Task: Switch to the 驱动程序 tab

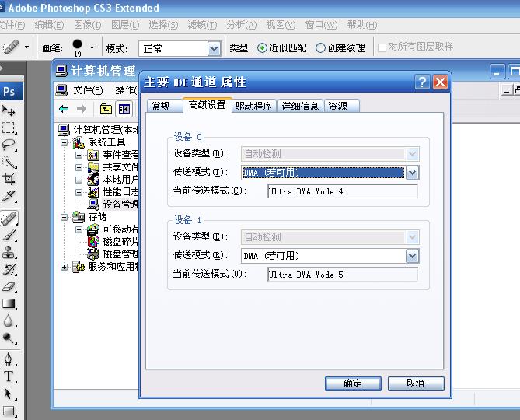Action: tap(254, 106)
